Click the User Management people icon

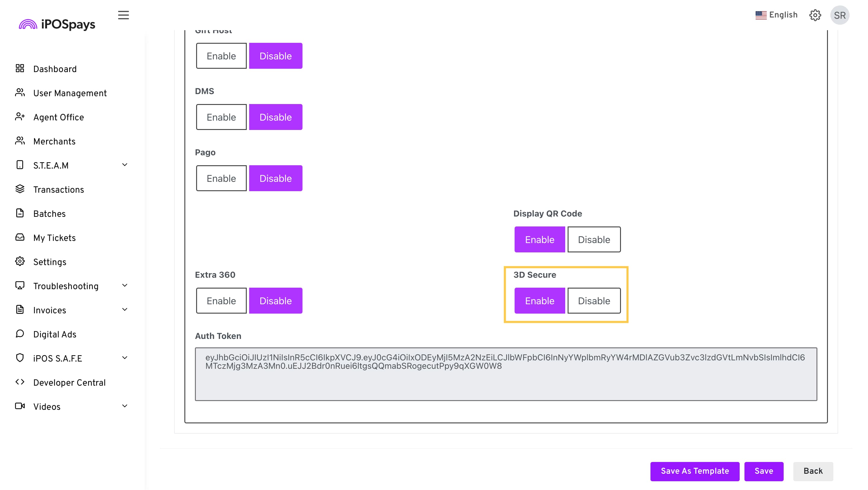pyautogui.click(x=20, y=93)
